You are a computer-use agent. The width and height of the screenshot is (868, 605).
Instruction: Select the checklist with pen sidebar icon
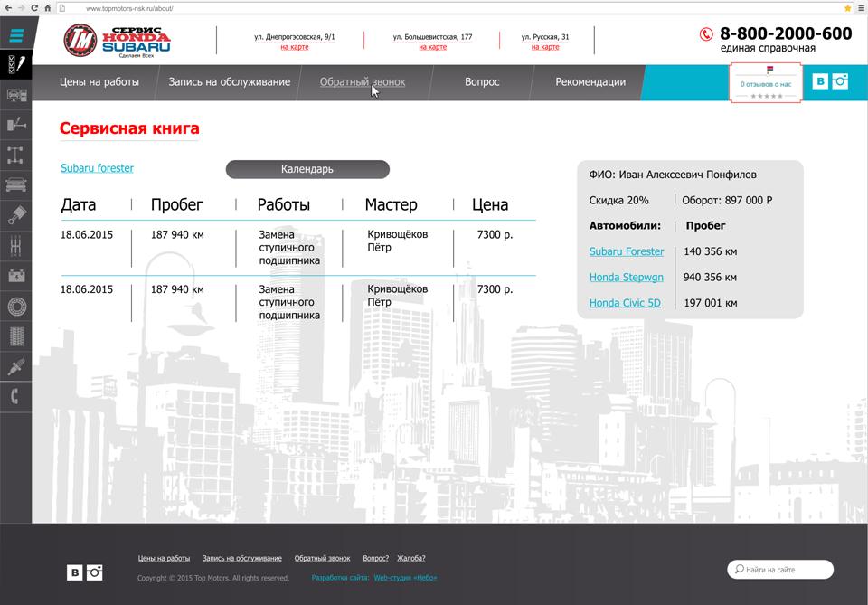16,65
